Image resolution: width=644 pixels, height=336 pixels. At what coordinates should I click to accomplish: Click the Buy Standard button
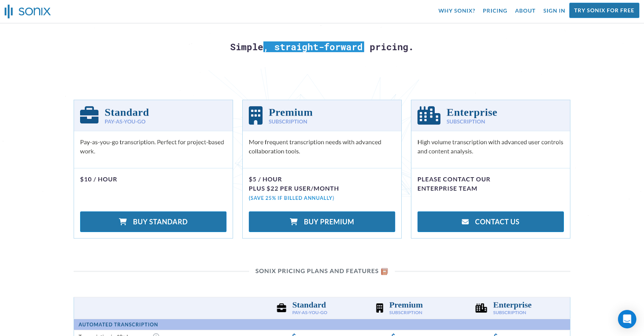[153, 222]
